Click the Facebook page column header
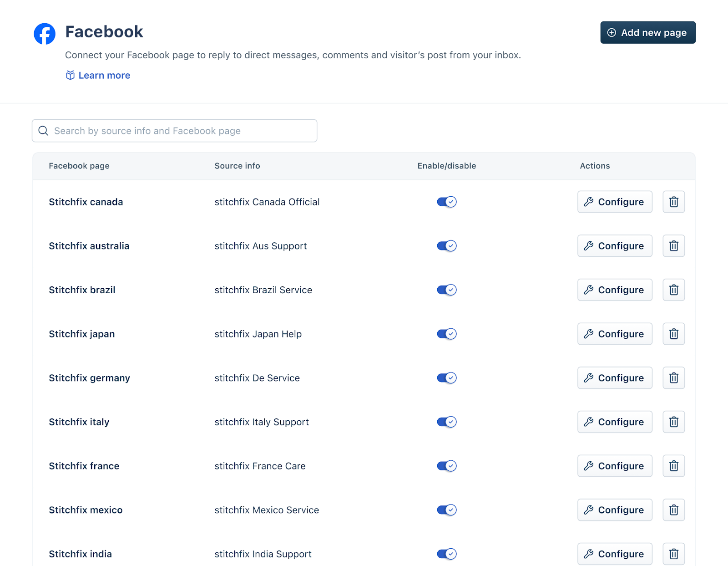 [79, 166]
